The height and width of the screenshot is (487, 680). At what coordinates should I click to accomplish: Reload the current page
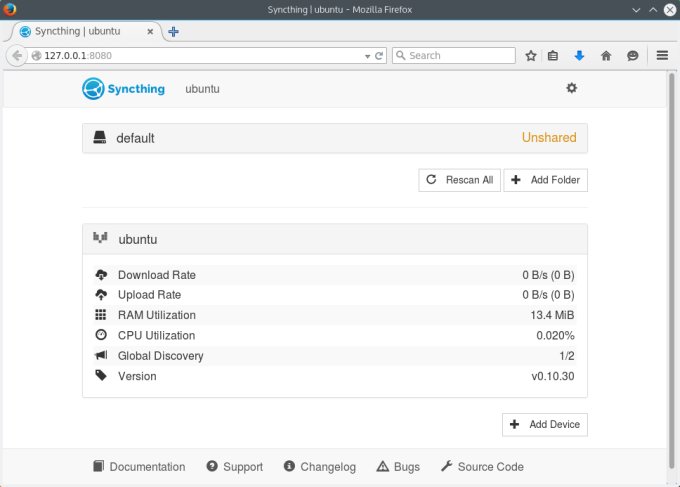point(379,56)
